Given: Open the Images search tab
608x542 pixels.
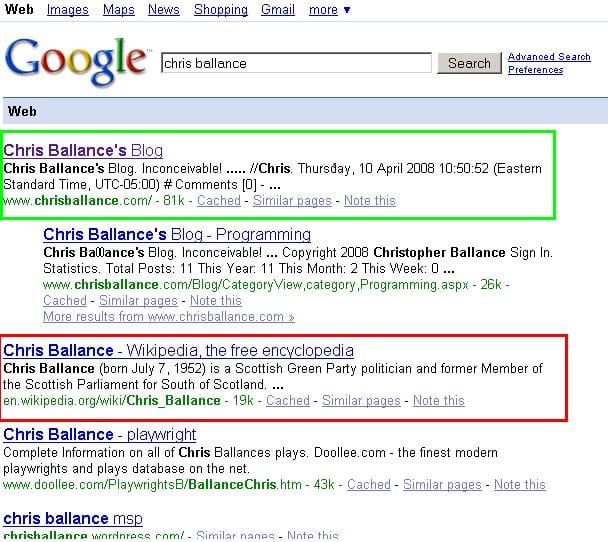Looking at the screenshot, I should [67, 10].
